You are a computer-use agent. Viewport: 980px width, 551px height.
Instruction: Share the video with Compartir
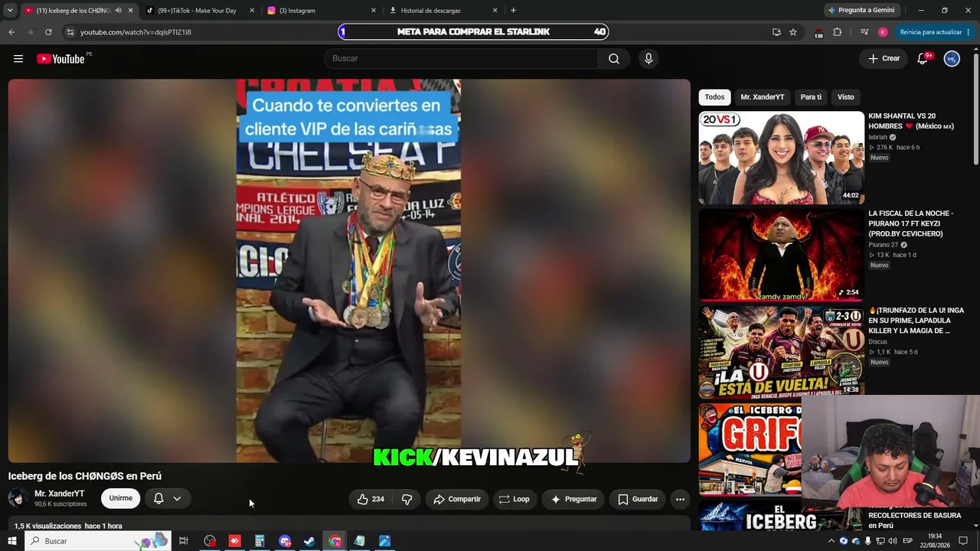pyautogui.click(x=457, y=499)
